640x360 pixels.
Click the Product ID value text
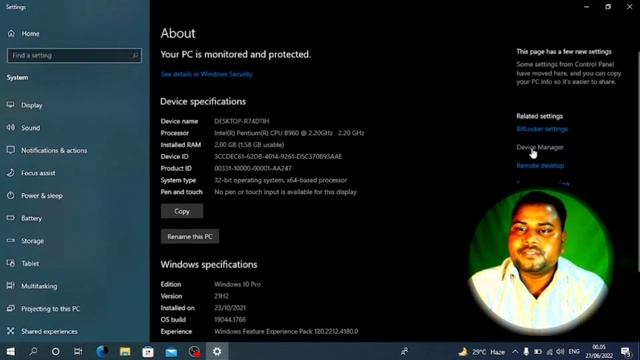click(x=253, y=168)
